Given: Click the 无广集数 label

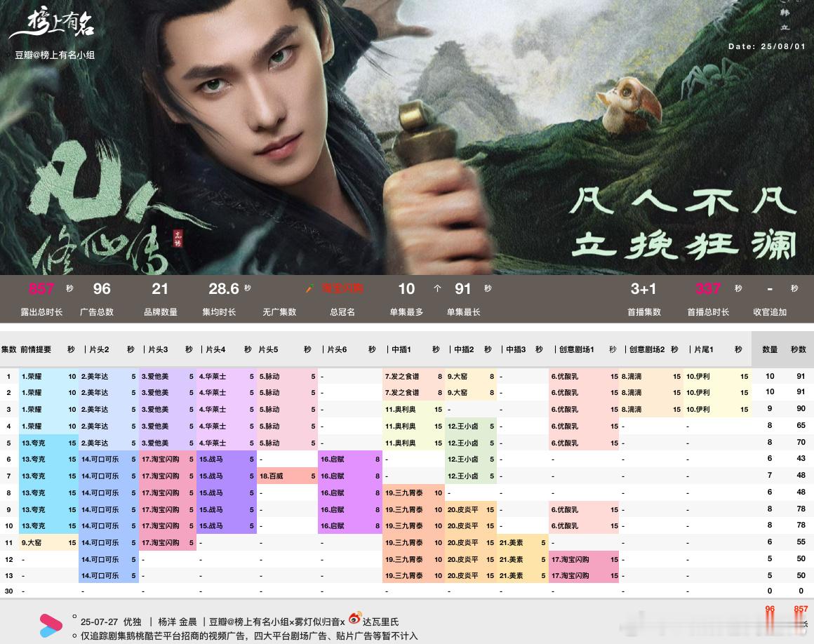Looking at the screenshot, I should (279, 312).
